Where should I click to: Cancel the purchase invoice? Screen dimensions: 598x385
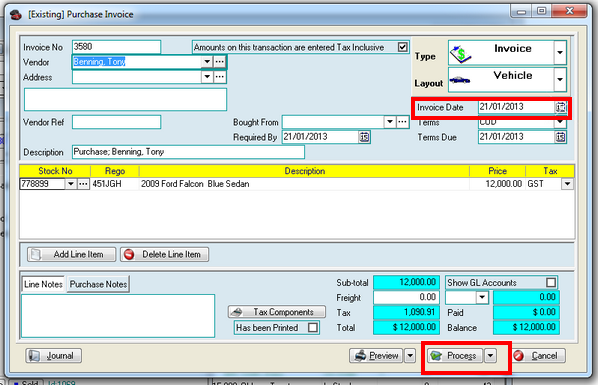539,356
